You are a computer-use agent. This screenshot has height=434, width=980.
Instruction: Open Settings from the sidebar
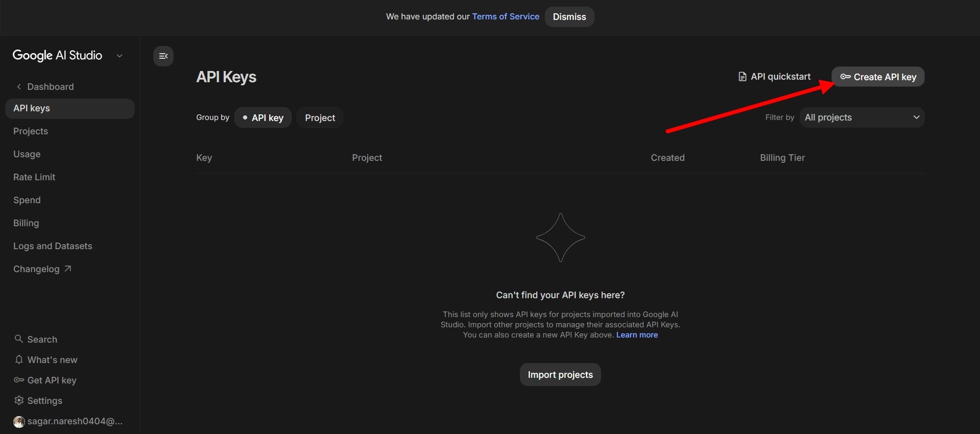[x=45, y=401]
